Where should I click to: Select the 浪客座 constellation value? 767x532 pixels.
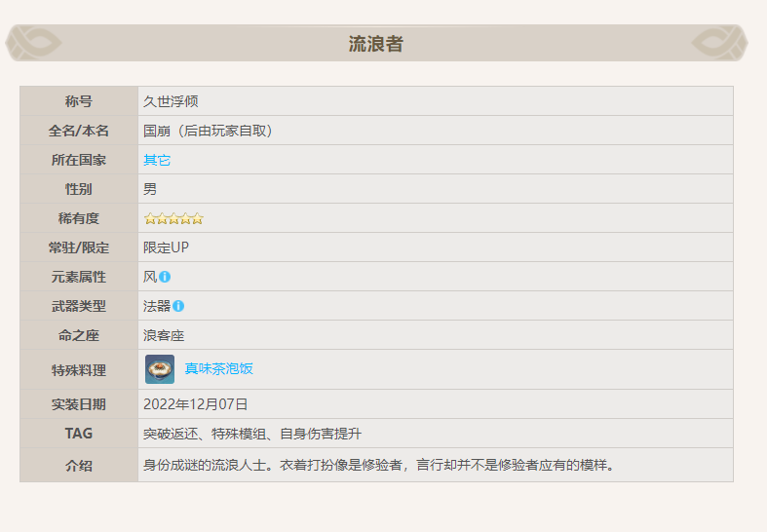coord(164,335)
